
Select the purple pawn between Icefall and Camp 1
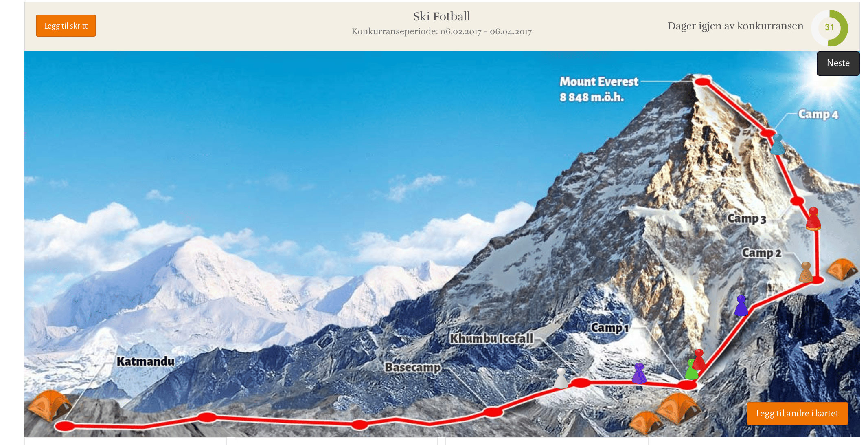[639, 373]
